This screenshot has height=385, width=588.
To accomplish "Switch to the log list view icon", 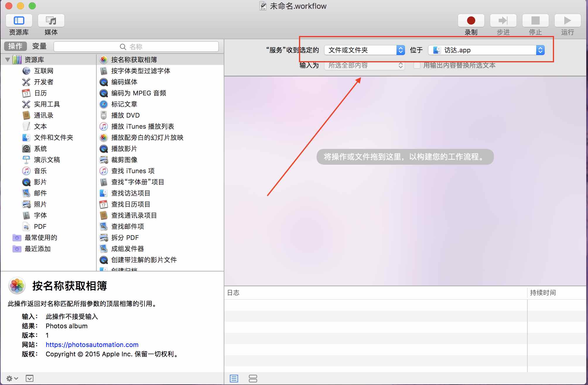I will 234,378.
